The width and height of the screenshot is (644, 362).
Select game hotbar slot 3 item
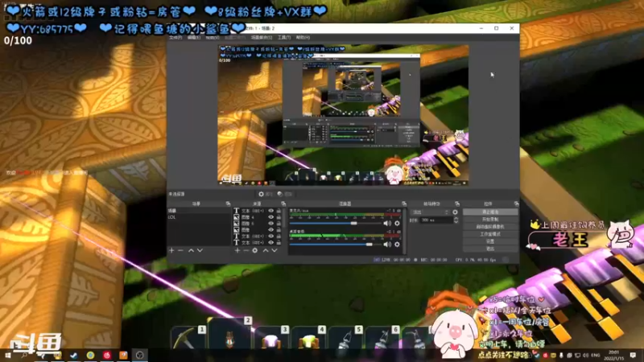tap(271, 337)
